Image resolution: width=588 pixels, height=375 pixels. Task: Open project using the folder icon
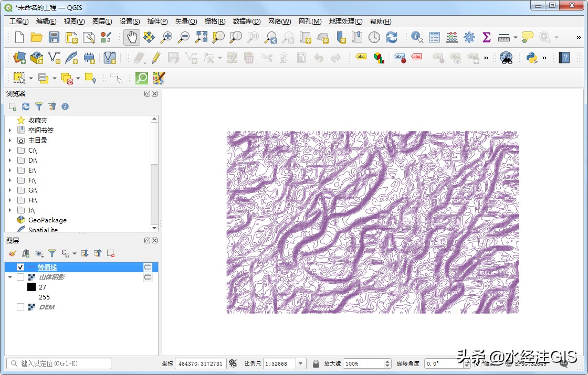click(36, 37)
